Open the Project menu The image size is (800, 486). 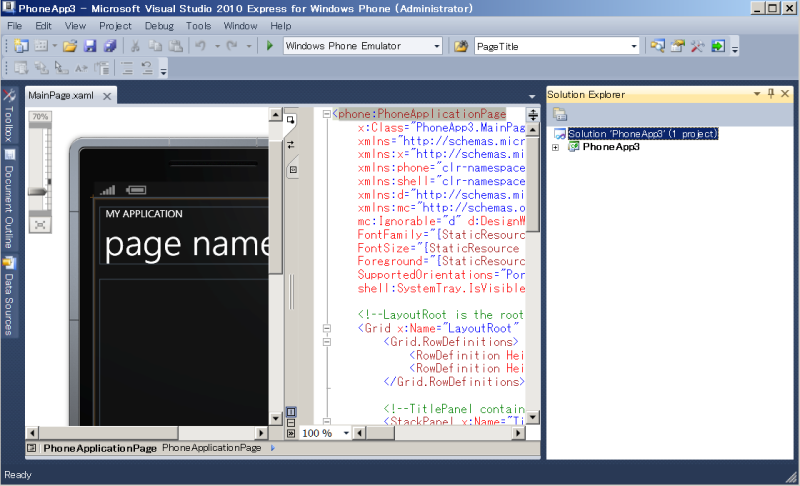point(115,26)
